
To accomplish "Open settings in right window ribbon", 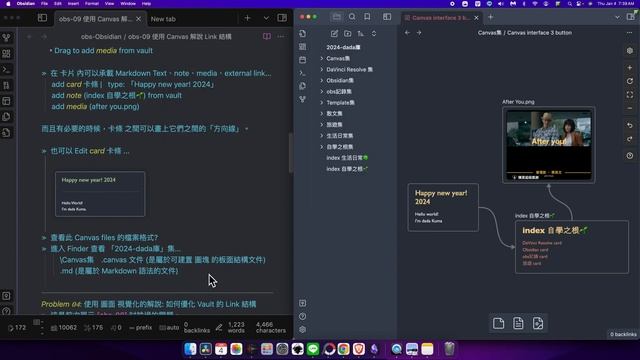I will click(x=302, y=329).
